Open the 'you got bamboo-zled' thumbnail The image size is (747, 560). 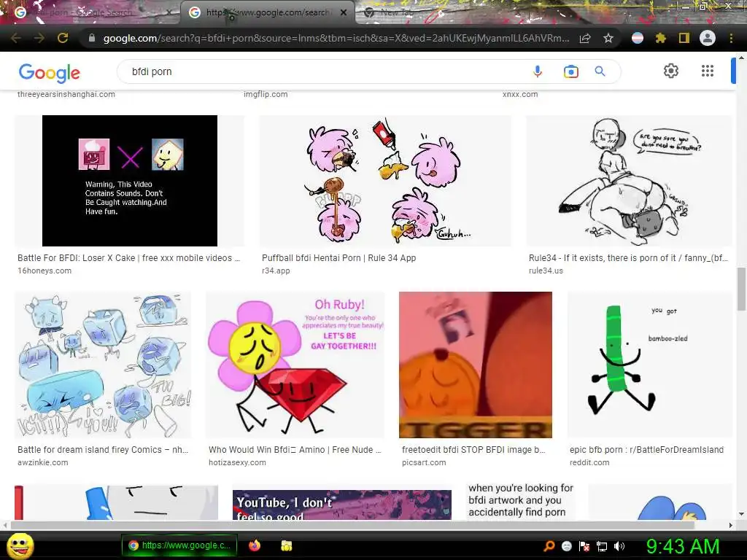pos(649,365)
